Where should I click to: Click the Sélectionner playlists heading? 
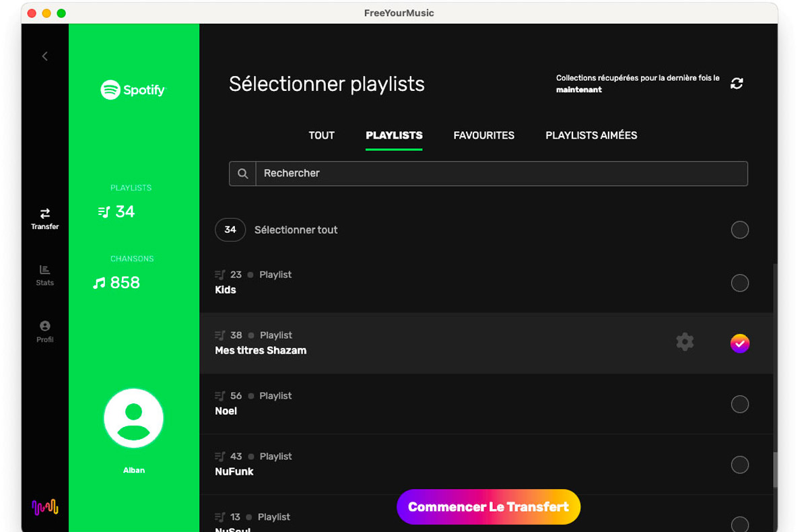tap(327, 85)
